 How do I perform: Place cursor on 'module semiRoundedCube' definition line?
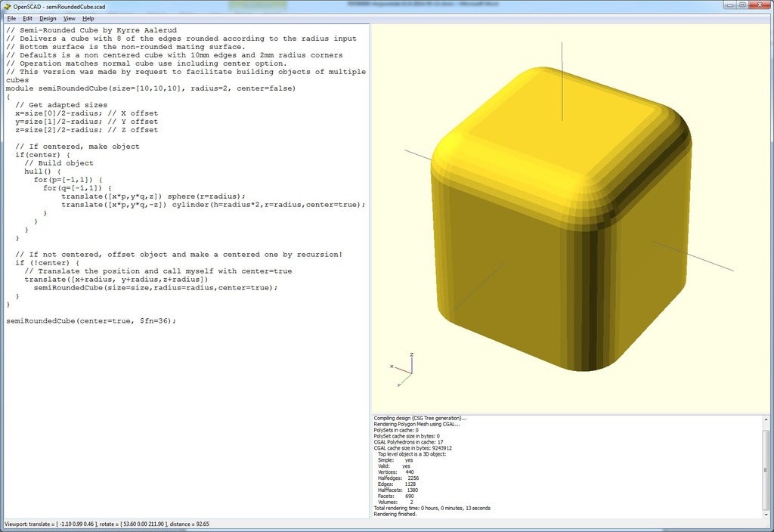tap(150, 88)
